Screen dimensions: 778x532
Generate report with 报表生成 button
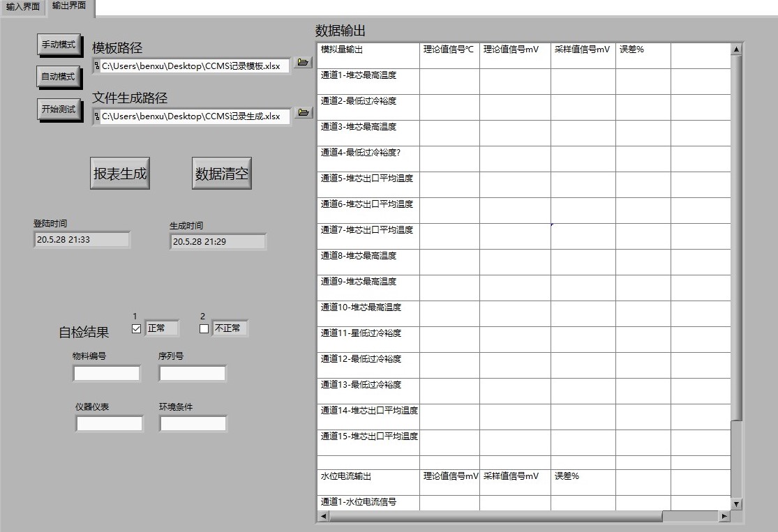120,174
